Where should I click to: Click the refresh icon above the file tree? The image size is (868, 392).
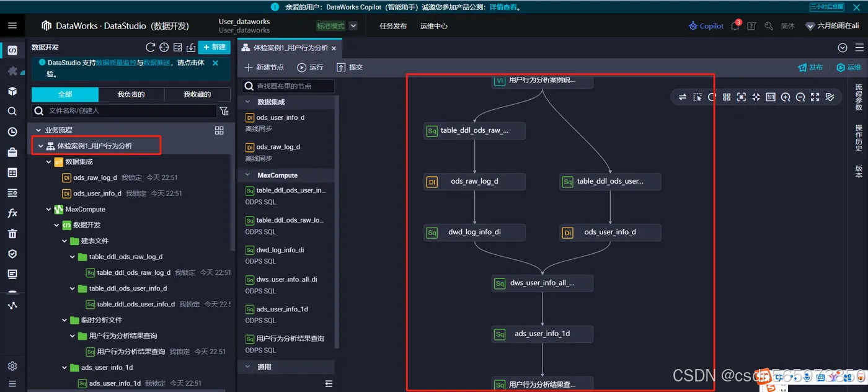tap(150, 47)
